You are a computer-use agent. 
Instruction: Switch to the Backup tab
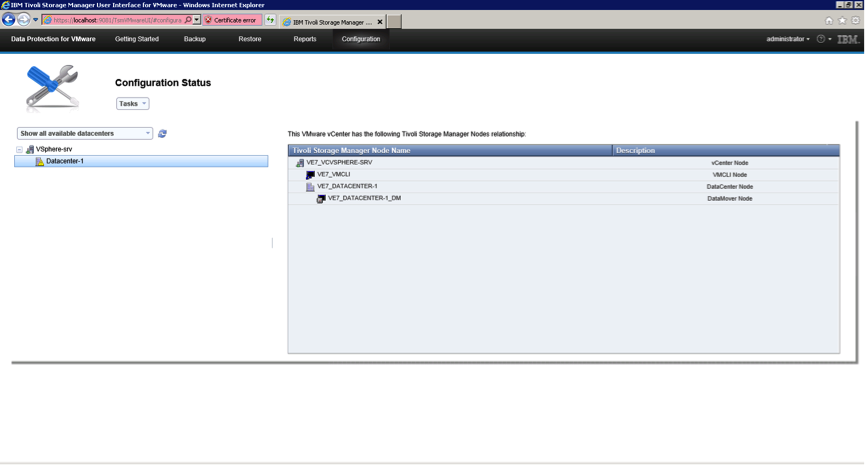pos(195,39)
